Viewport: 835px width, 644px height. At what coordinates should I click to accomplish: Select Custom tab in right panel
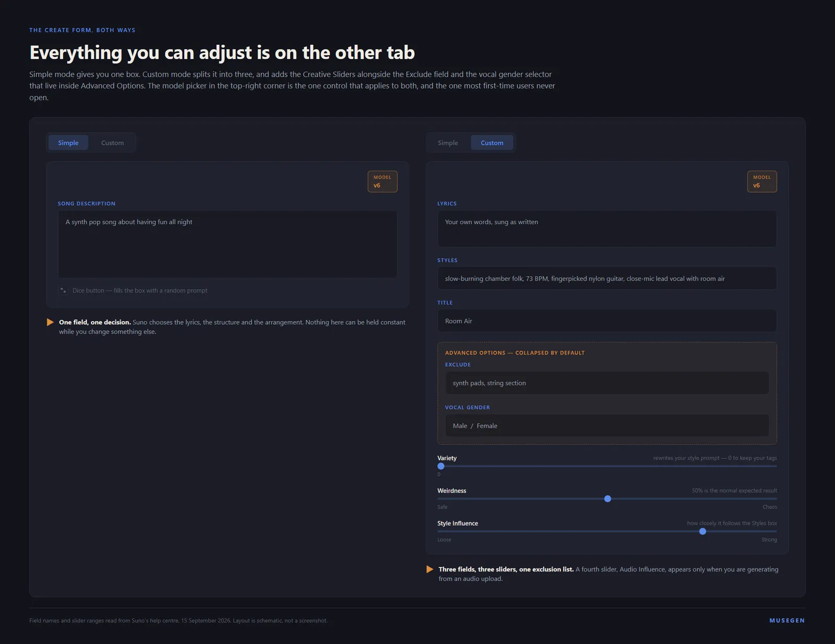(x=492, y=142)
